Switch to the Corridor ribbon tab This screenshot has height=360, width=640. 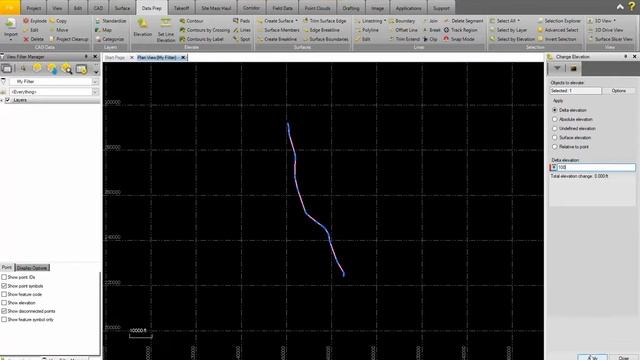coord(251,8)
